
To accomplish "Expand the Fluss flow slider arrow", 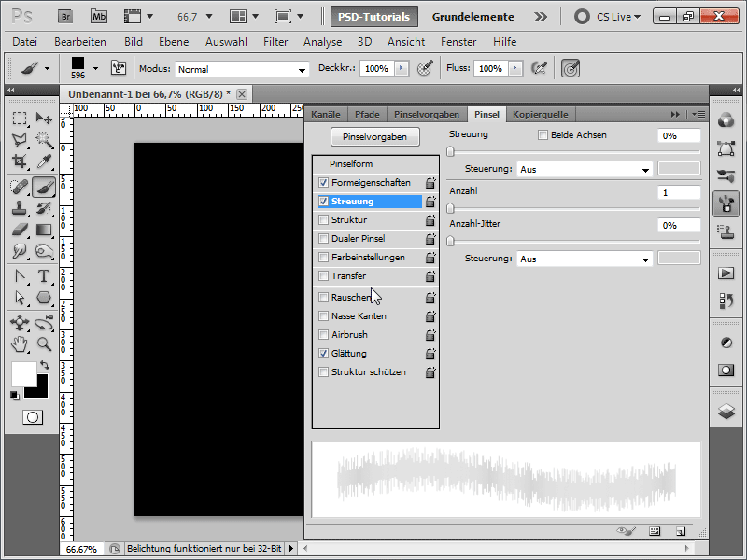I will point(515,68).
